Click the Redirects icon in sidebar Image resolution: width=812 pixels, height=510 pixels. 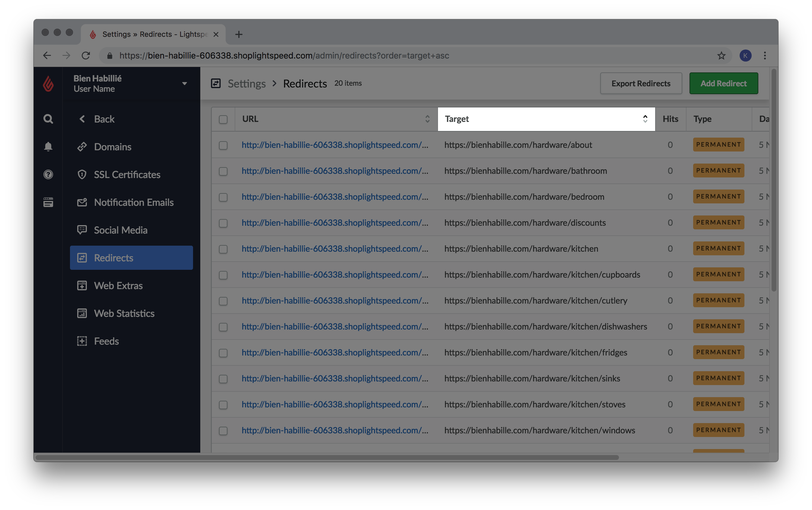click(82, 257)
